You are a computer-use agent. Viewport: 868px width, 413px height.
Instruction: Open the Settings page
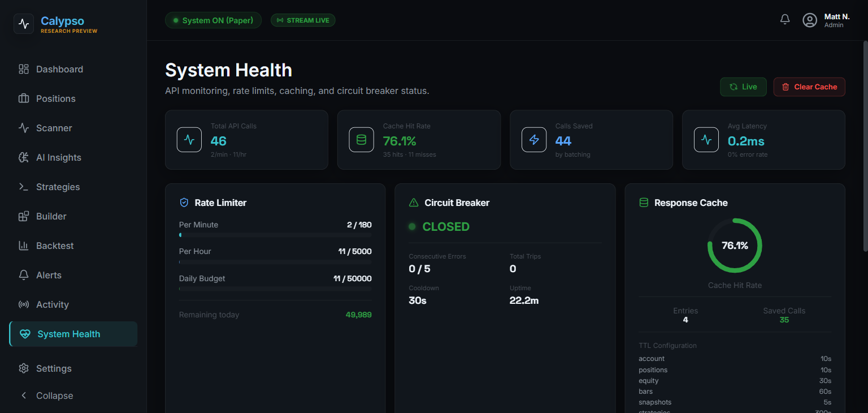(54, 368)
